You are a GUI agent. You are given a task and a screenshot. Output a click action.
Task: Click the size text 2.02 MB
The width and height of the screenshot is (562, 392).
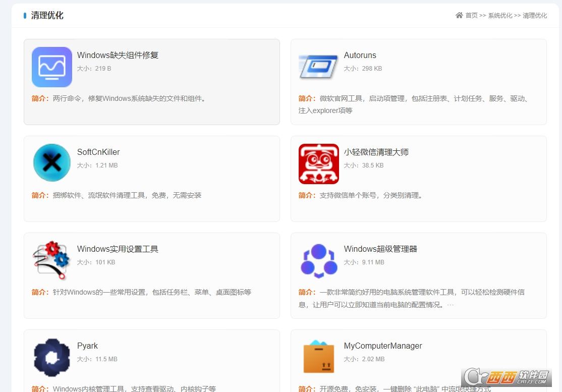(373, 359)
